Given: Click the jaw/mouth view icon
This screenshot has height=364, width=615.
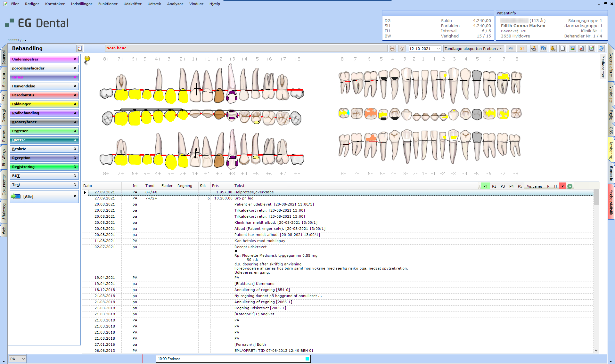Looking at the screenshot, I should pyautogui.click(x=392, y=49).
